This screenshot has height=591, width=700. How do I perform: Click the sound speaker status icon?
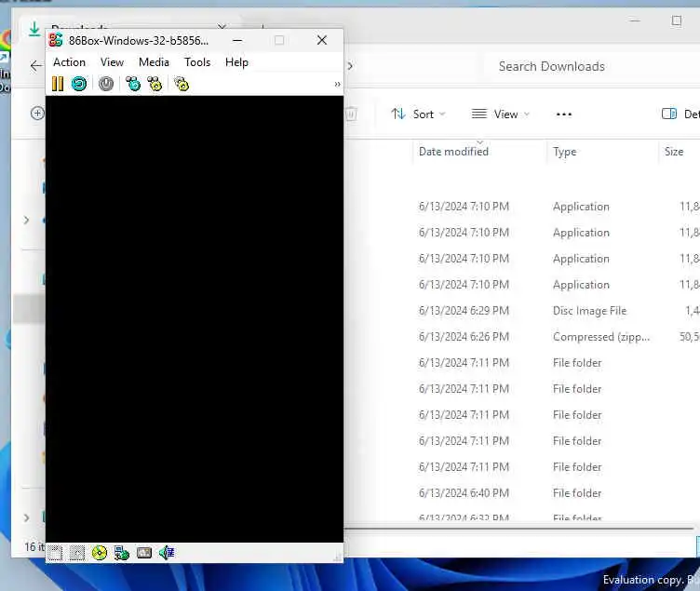pyautogui.click(x=167, y=553)
